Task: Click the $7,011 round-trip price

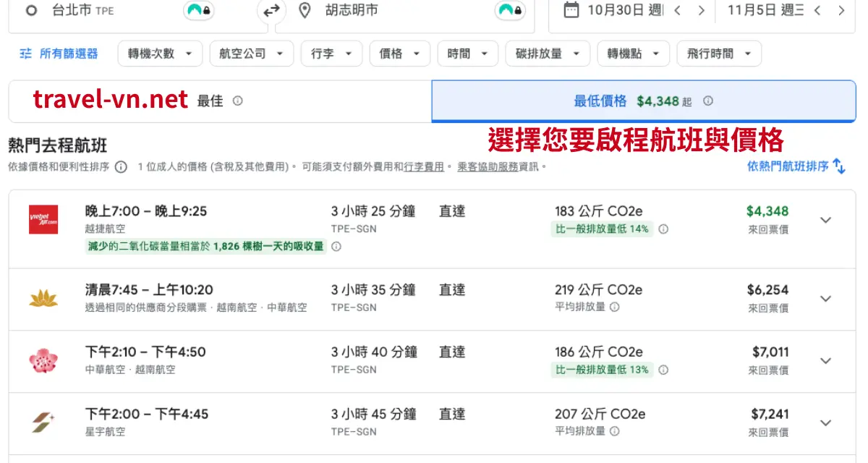Action: click(x=770, y=352)
